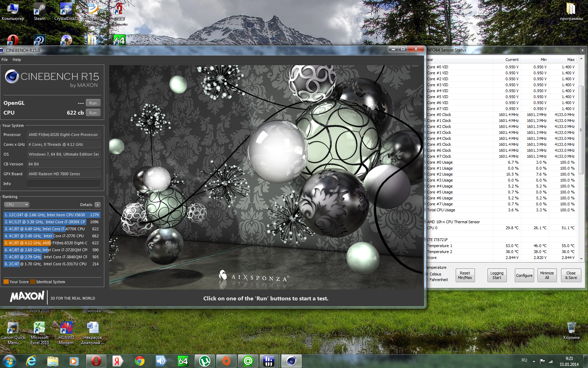
Task: Select the Новый взгляд PDF file icon
Action: coord(93,14)
